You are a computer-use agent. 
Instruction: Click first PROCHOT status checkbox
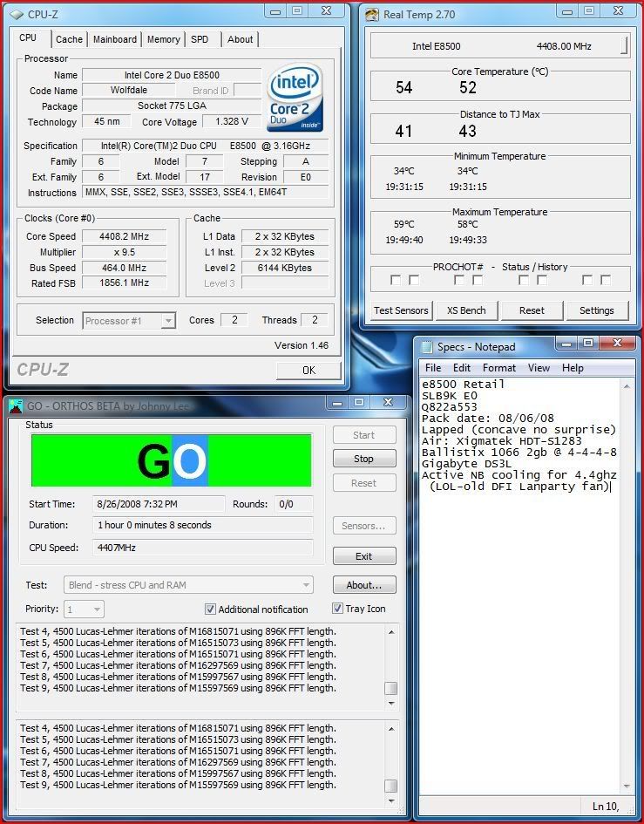point(396,280)
